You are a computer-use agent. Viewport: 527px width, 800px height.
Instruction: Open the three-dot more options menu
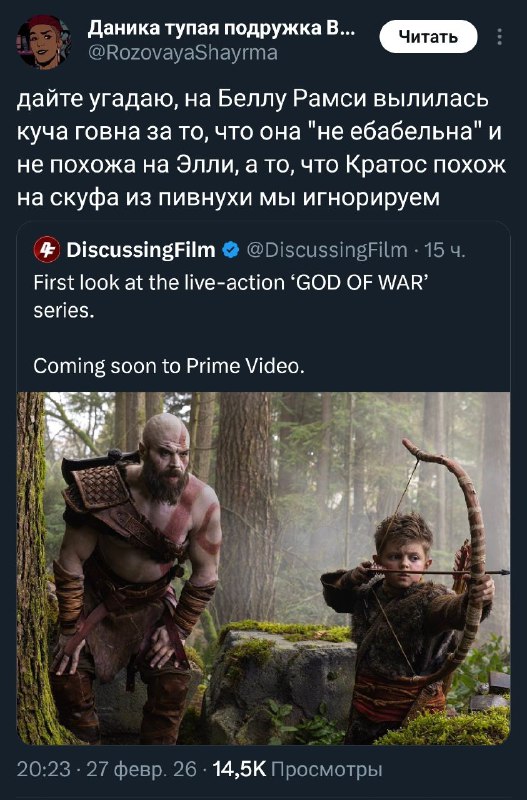499,37
